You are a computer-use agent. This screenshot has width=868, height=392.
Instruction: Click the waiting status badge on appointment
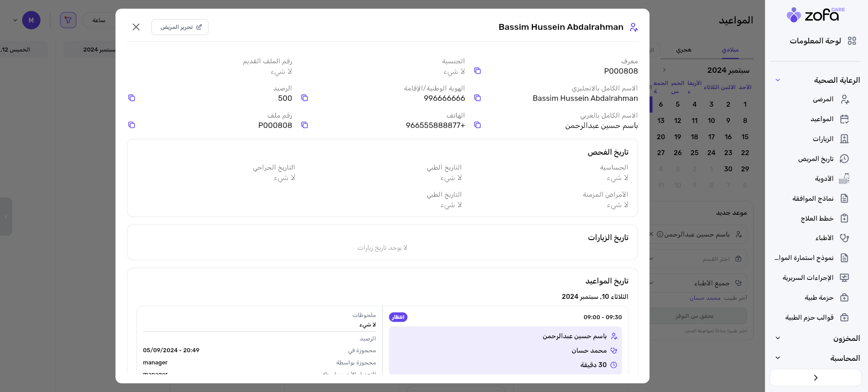pos(398,317)
